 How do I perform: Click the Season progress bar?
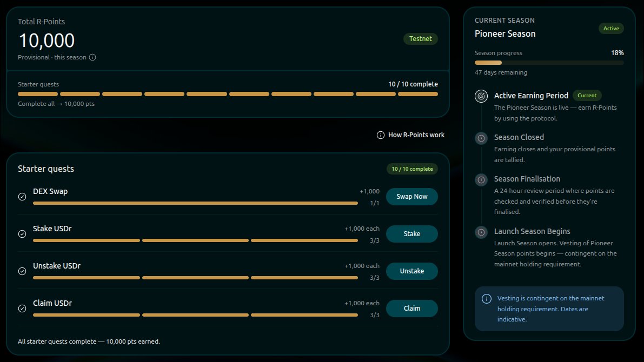(x=549, y=63)
